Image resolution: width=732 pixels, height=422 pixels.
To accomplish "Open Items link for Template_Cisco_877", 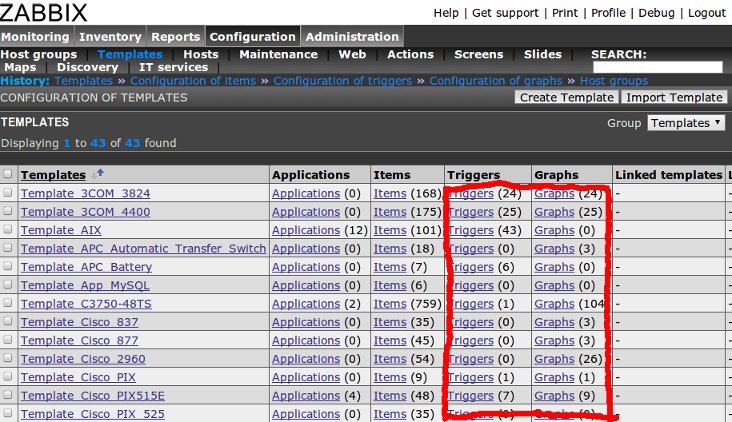I will [x=390, y=340].
